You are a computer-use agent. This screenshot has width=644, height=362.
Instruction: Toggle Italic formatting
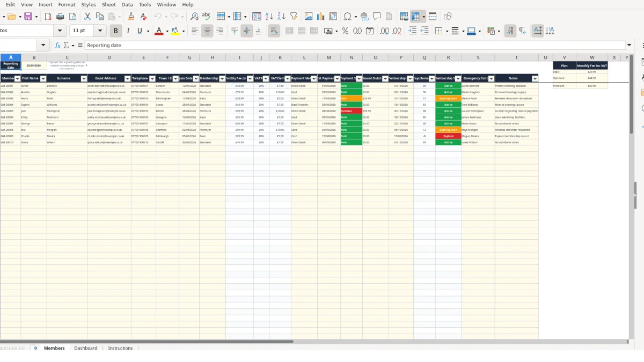point(127,31)
